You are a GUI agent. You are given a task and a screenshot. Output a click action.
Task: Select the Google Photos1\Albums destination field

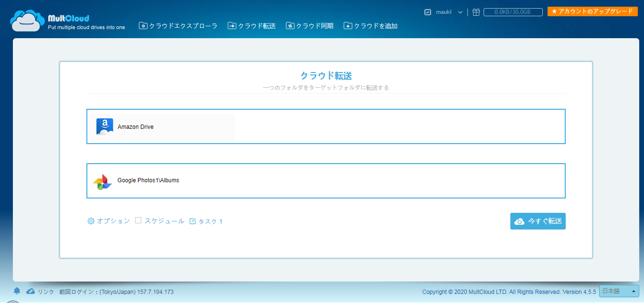(x=326, y=181)
